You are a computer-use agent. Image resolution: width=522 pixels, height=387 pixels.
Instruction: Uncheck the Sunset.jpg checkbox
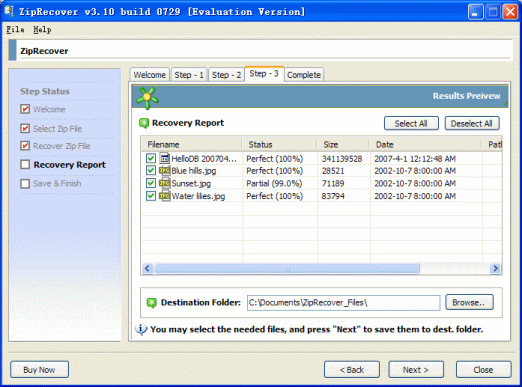(151, 183)
